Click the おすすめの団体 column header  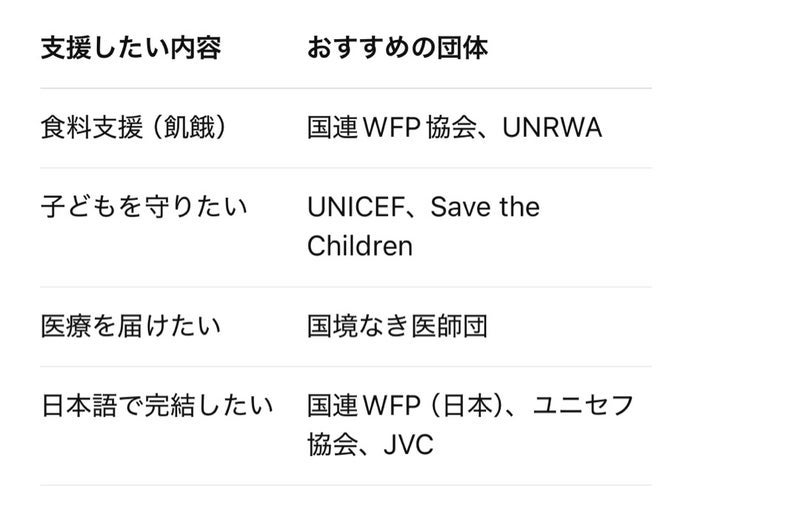pos(397,48)
